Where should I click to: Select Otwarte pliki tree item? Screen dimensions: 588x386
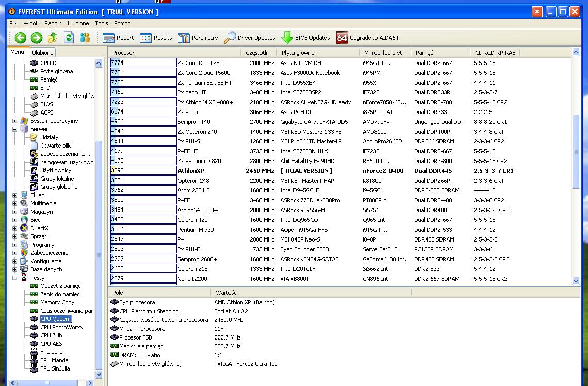[56, 146]
